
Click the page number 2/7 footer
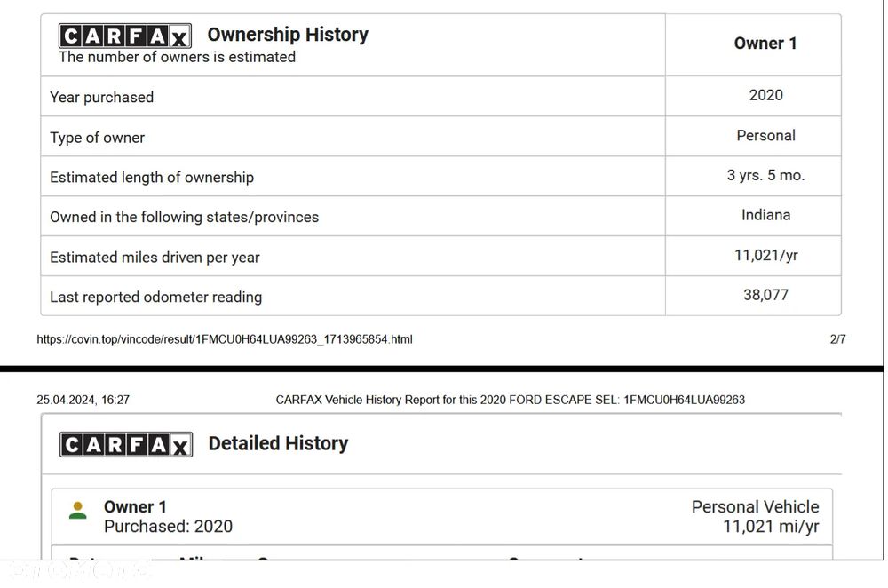click(837, 339)
